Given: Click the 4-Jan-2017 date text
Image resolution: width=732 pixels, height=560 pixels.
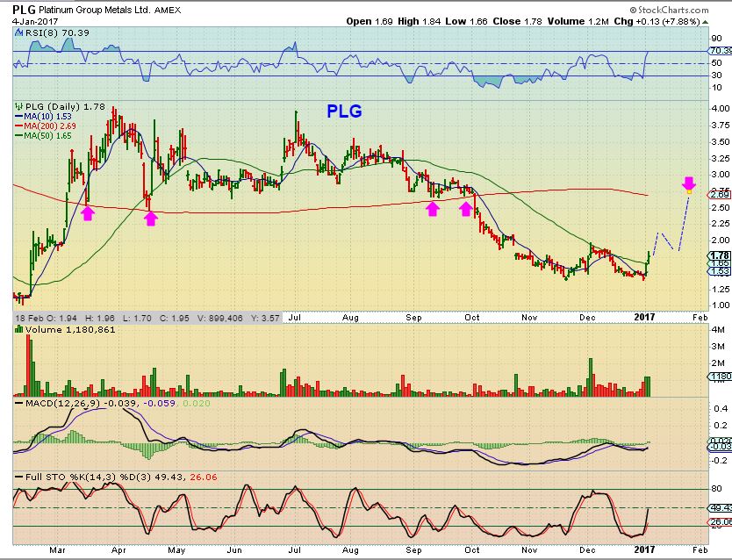Looking at the screenshot, I should [35, 21].
